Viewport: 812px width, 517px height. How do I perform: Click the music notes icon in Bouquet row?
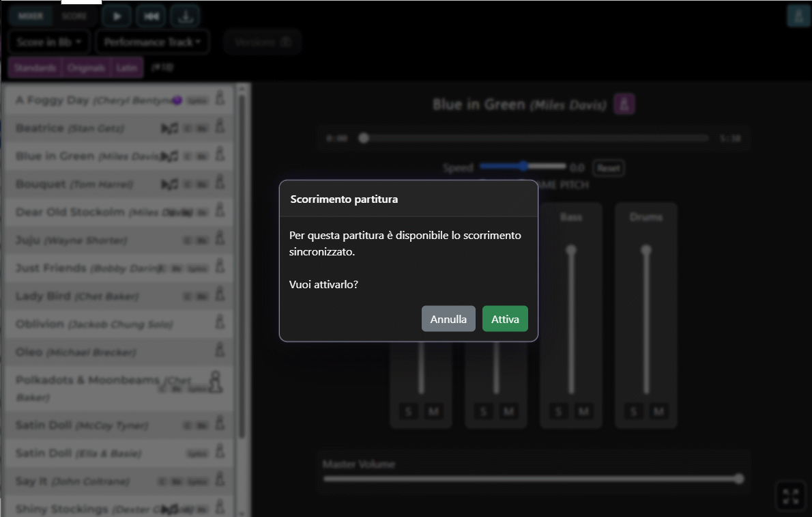(170, 184)
